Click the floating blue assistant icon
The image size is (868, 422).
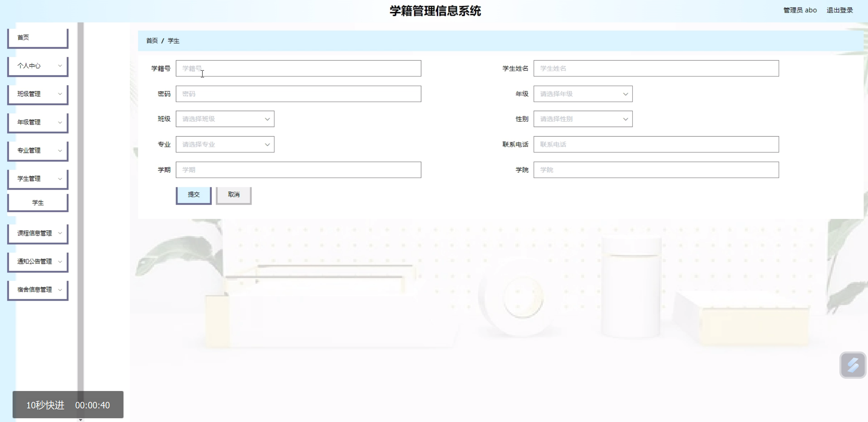(x=852, y=365)
